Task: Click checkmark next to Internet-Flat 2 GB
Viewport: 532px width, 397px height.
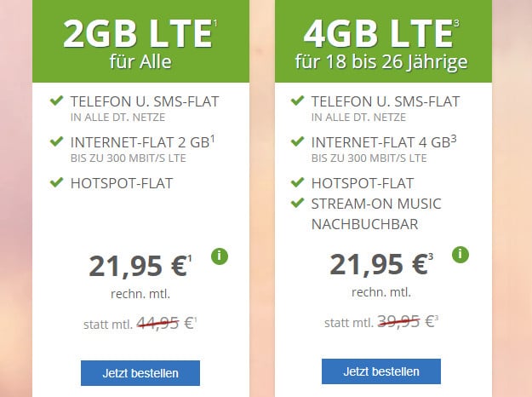Action: 56,141
